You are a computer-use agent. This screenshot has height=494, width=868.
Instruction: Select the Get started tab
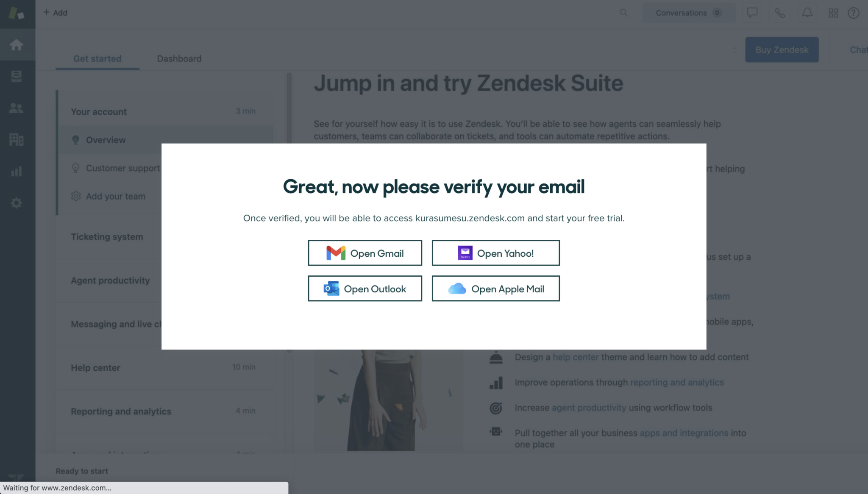click(x=97, y=58)
